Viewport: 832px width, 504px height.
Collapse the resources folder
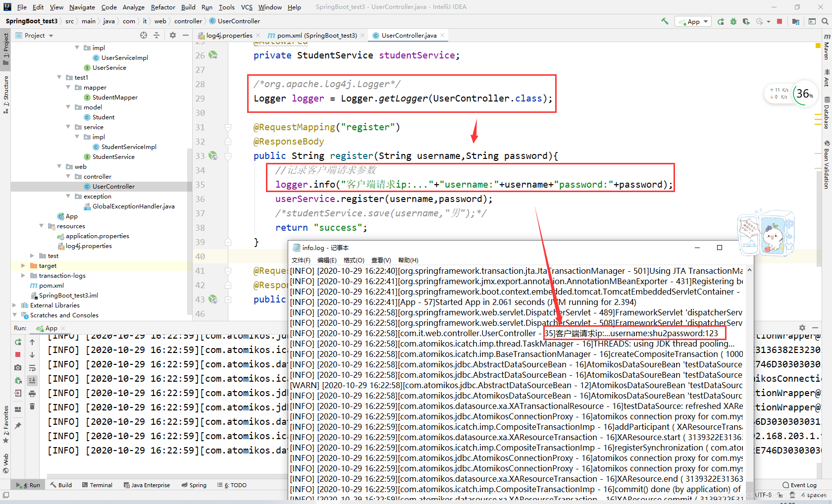click(x=41, y=226)
